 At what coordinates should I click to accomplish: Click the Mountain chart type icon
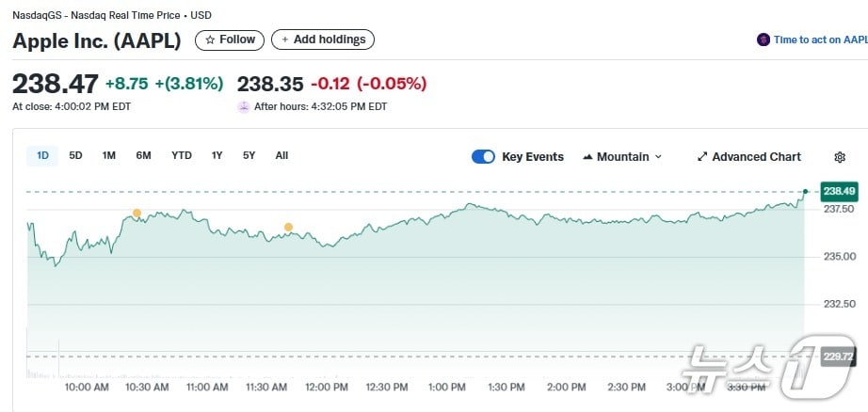click(x=588, y=157)
